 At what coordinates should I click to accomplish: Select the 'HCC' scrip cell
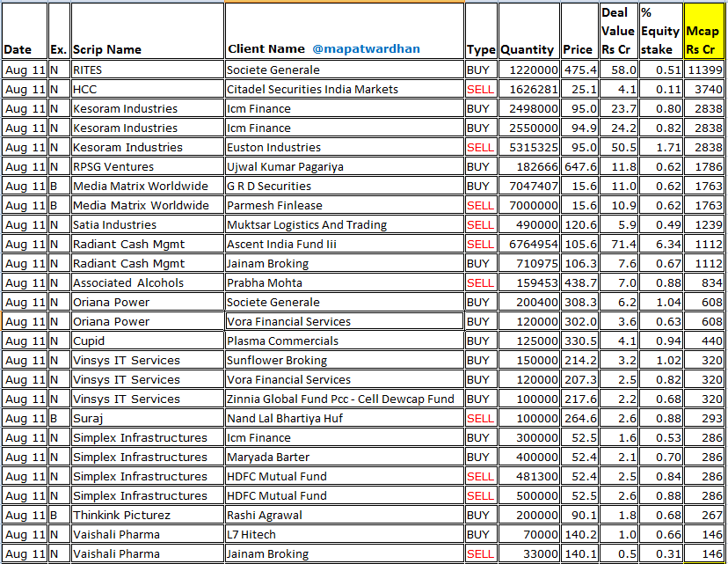pos(148,89)
